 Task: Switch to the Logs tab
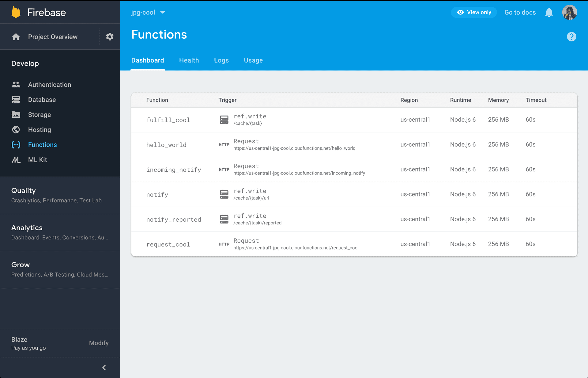point(221,60)
